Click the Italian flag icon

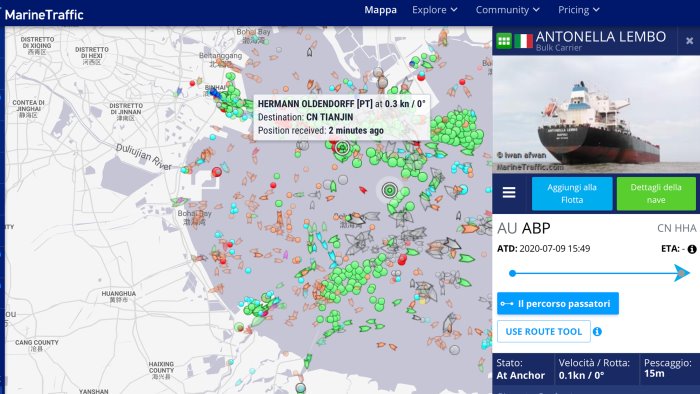pyautogui.click(x=523, y=41)
